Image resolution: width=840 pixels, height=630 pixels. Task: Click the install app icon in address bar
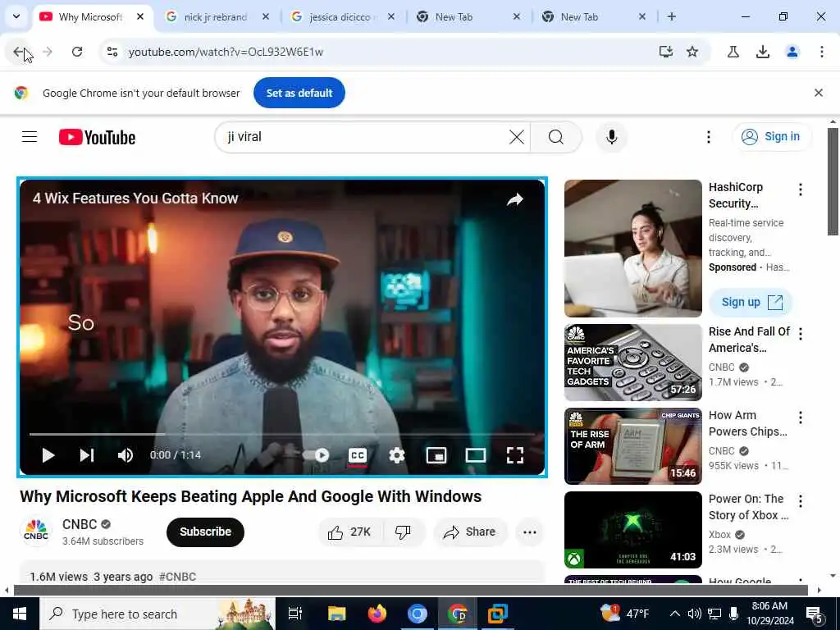pyautogui.click(x=666, y=52)
